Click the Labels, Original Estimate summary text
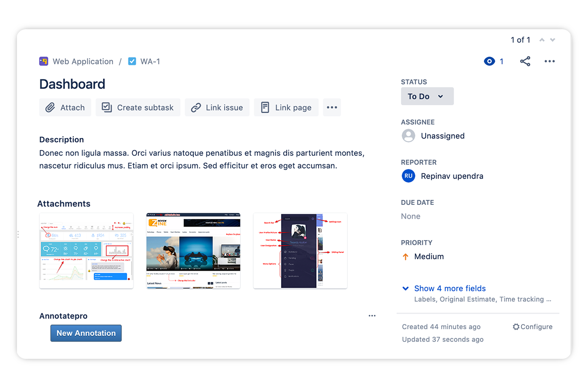588x389 pixels. pos(483,300)
